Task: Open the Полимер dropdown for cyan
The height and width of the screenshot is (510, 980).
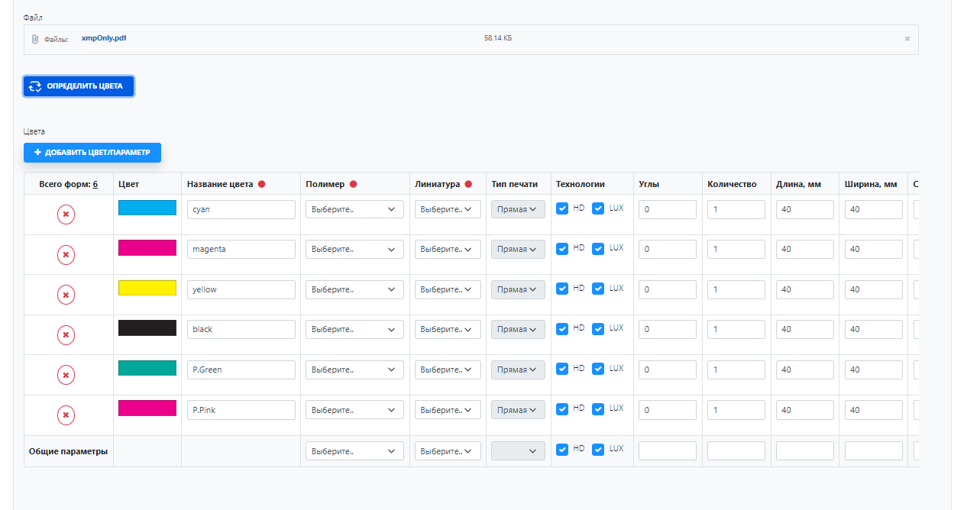Action: click(x=354, y=209)
